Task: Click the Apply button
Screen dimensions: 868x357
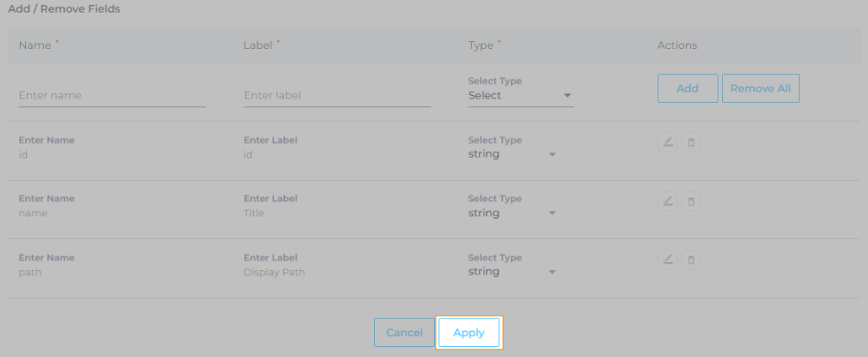Action: [x=469, y=333]
